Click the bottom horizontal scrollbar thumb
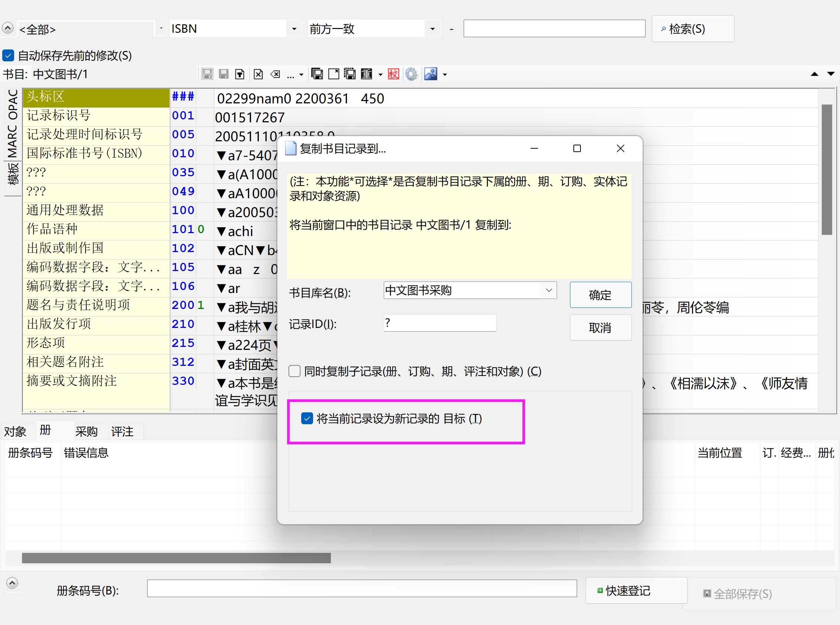The width and height of the screenshot is (840, 625). 176,558
